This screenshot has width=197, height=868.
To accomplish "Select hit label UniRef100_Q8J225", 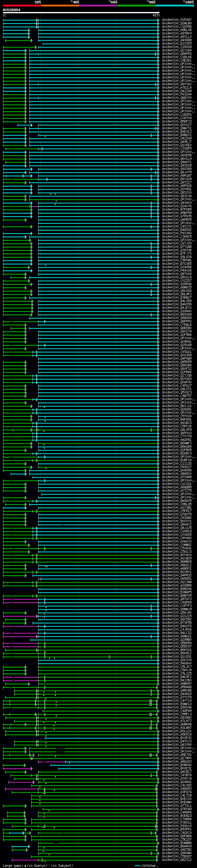I will 177,528.
